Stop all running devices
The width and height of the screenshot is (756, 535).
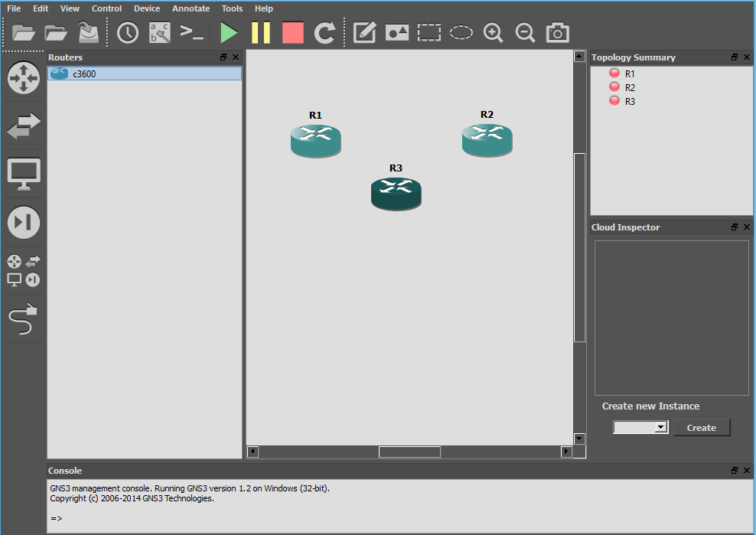293,32
